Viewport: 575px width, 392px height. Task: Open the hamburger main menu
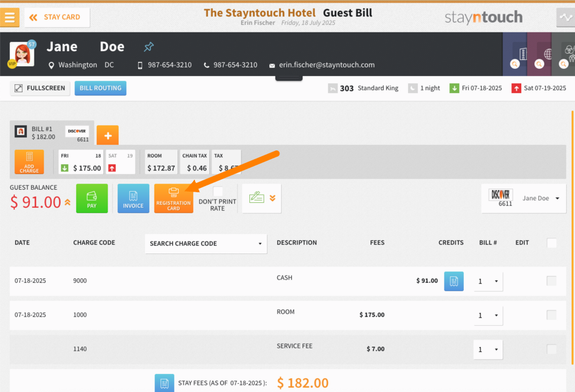point(9,17)
